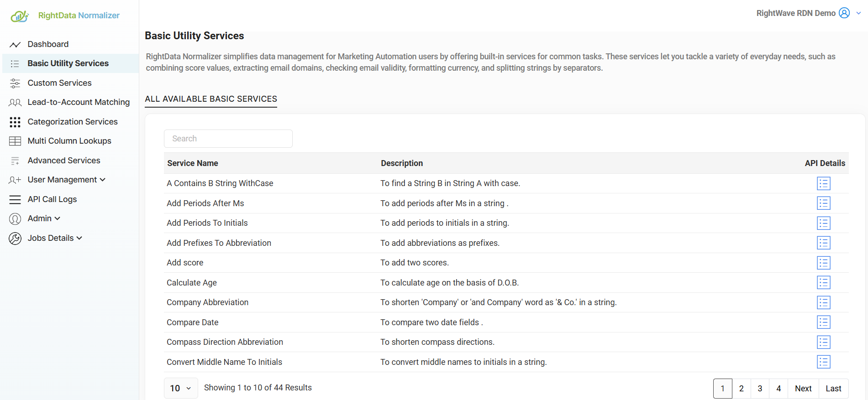The image size is (868, 400).
Task: Open API details for Calculate Age service
Action: [x=823, y=282]
